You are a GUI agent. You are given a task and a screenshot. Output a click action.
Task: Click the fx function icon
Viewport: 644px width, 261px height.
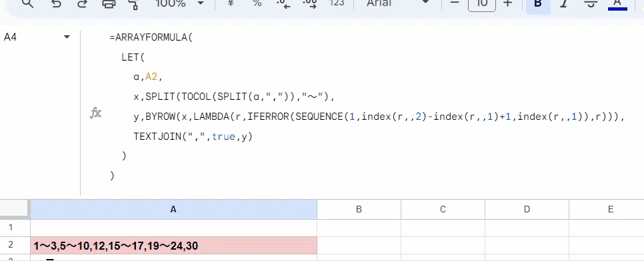(x=96, y=113)
